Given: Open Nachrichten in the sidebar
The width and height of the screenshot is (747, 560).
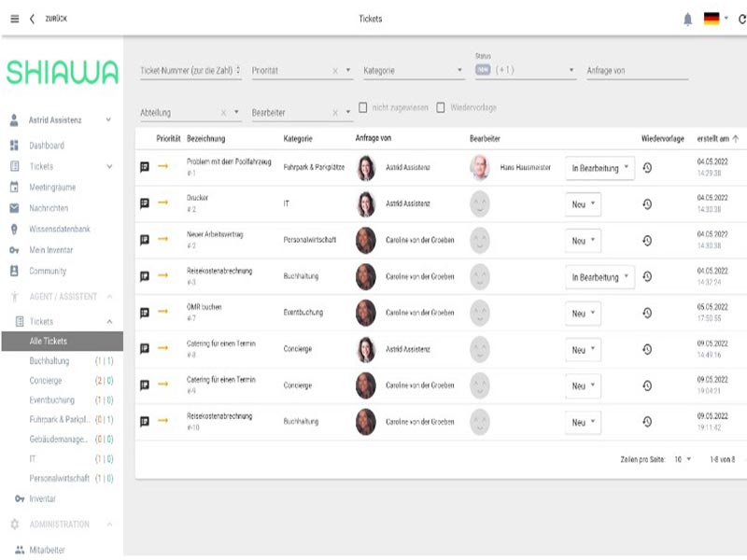Looking at the screenshot, I should pyautogui.click(x=49, y=208).
